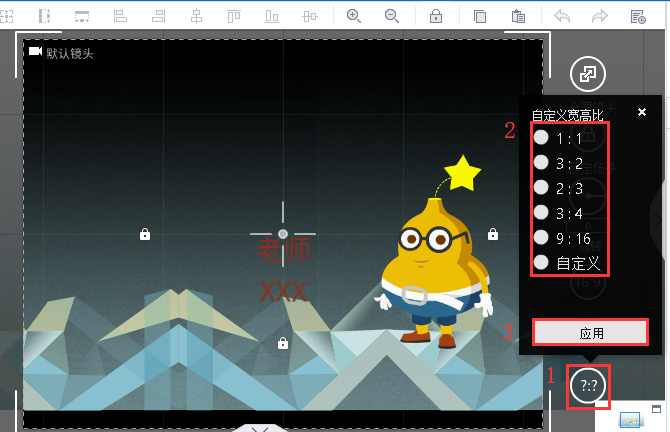Click the center horizontally align icon

coord(196,16)
